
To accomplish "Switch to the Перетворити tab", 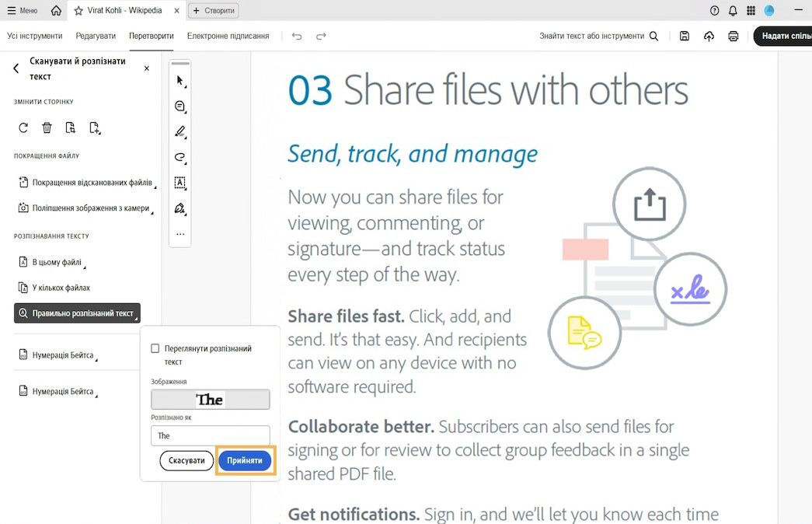I will tap(152, 36).
